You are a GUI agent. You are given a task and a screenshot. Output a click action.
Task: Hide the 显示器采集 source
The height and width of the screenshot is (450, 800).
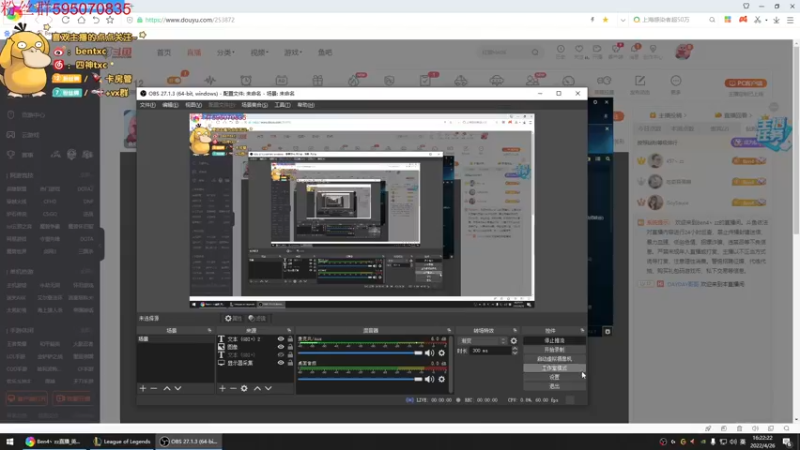pos(281,363)
